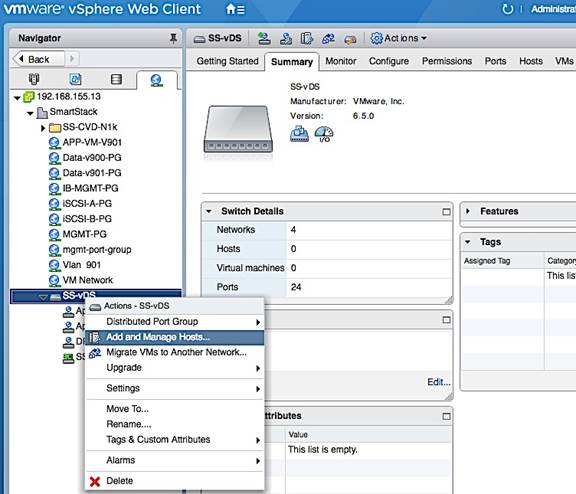Collapse the SS-vDS tree node

point(43,297)
